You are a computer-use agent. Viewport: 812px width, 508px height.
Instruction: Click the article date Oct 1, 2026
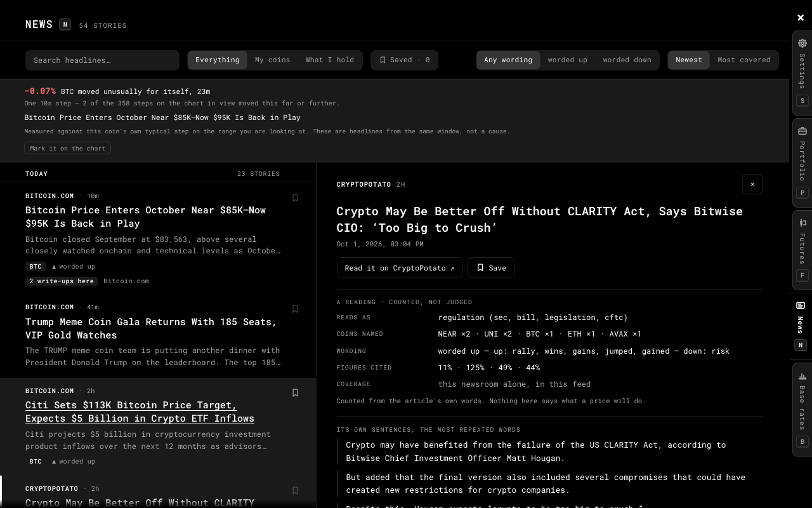pyautogui.click(x=380, y=244)
